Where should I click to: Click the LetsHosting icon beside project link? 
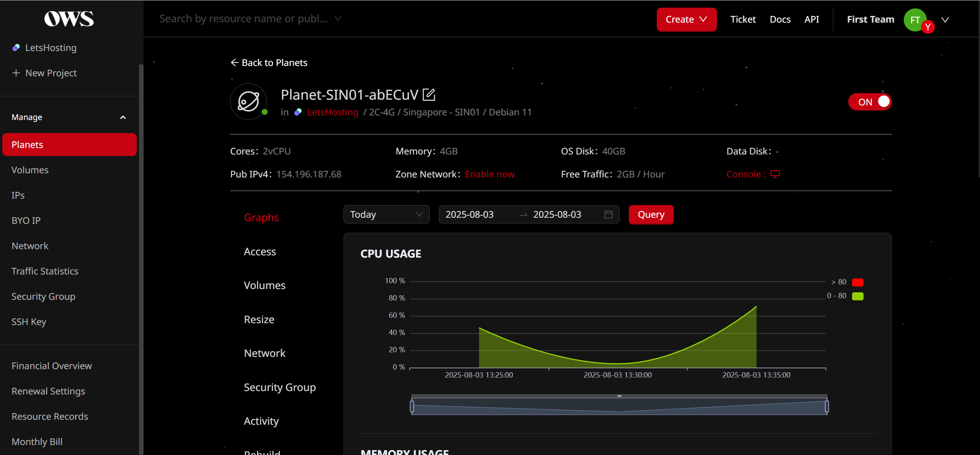tap(298, 112)
